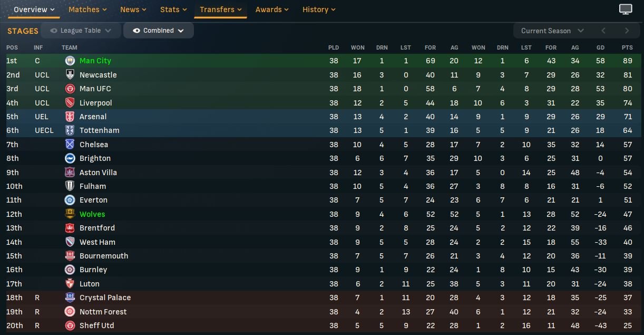Click the Everton club crest
644x335 pixels.
pyautogui.click(x=70, y=200)
